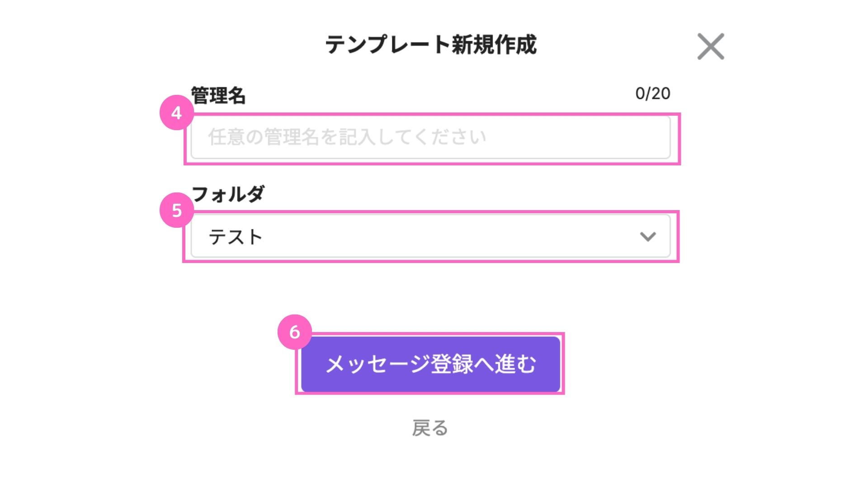Screen dimensions: 868x488
Task: Click the right end of 管理名 input
Action: 651,138
